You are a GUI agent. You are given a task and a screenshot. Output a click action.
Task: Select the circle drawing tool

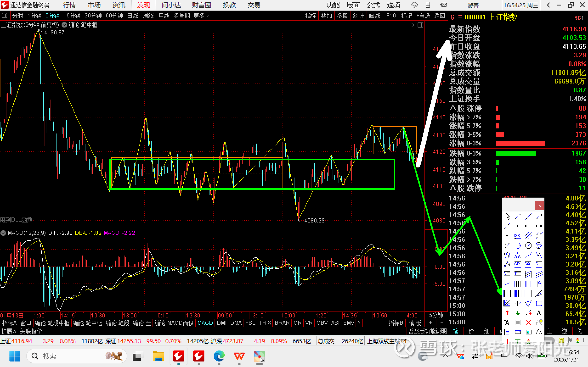click(528, 245)
